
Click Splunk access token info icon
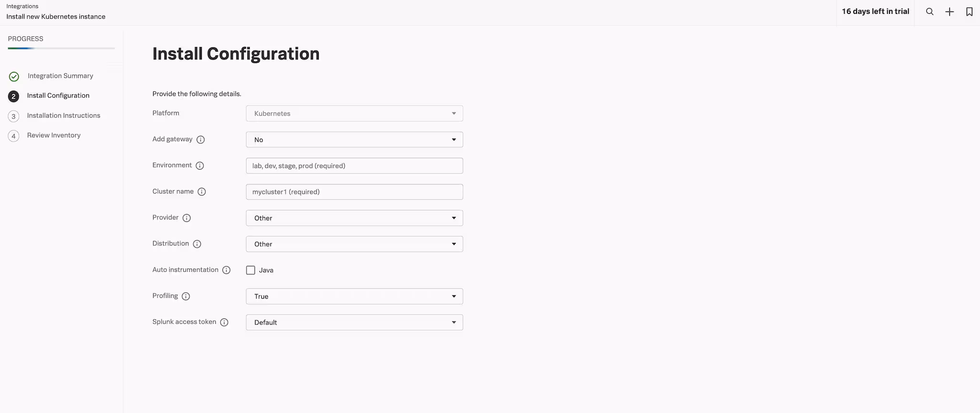tap(224, 322)
